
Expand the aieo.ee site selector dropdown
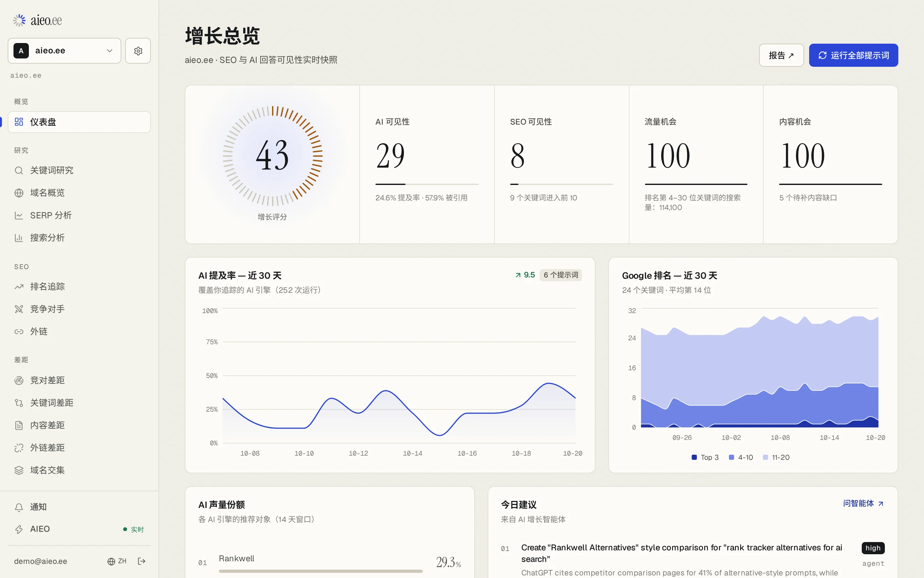tap(64, 51)
